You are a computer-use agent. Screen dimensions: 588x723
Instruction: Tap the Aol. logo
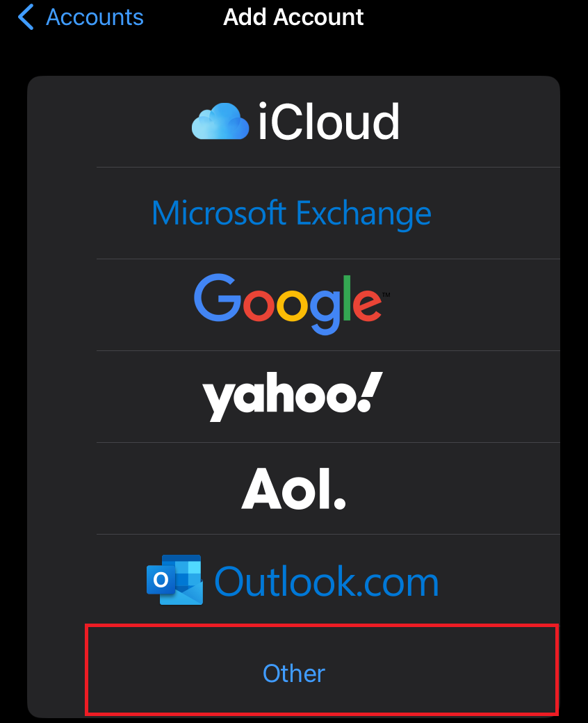pyautogui.click(x=293, y=488)
